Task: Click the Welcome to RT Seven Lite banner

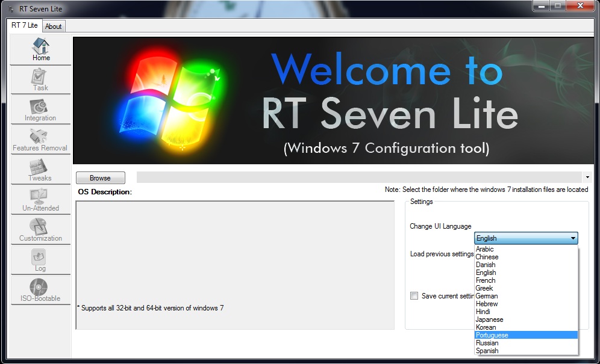Action: pos(333,100)
